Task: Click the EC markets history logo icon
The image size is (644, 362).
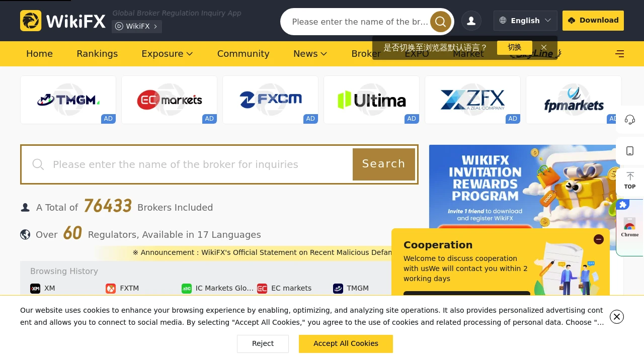Action: click(x=262, y=288)
